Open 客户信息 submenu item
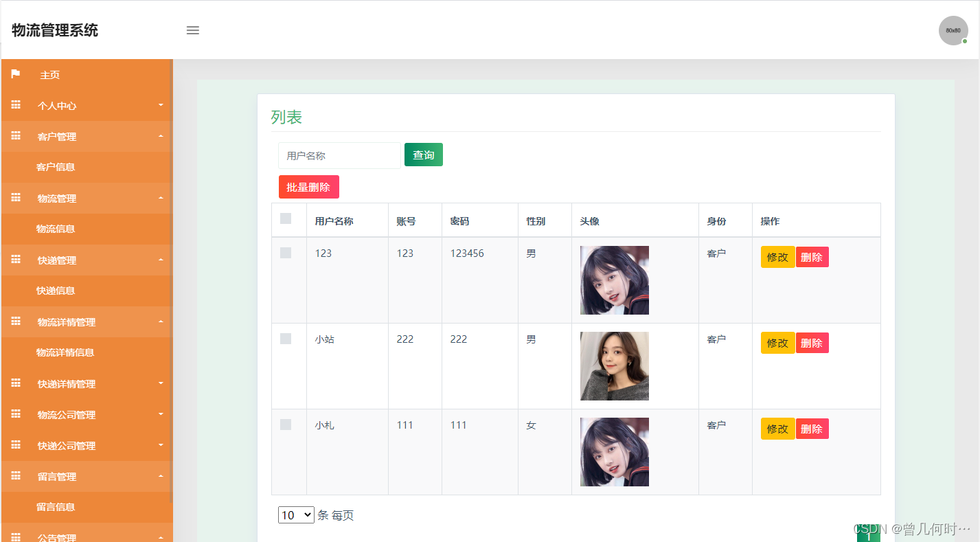Image resolution: width=980 pixels, height=542 pixels. pyautogui.click(x=56, y=167)
